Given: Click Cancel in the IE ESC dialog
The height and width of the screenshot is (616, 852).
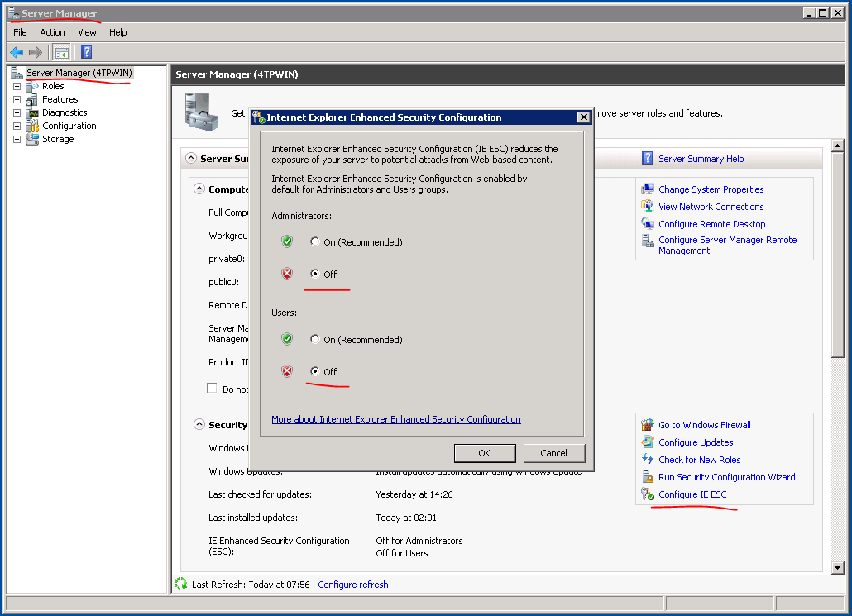Looking at the screenshot, I should coord(553,453).
